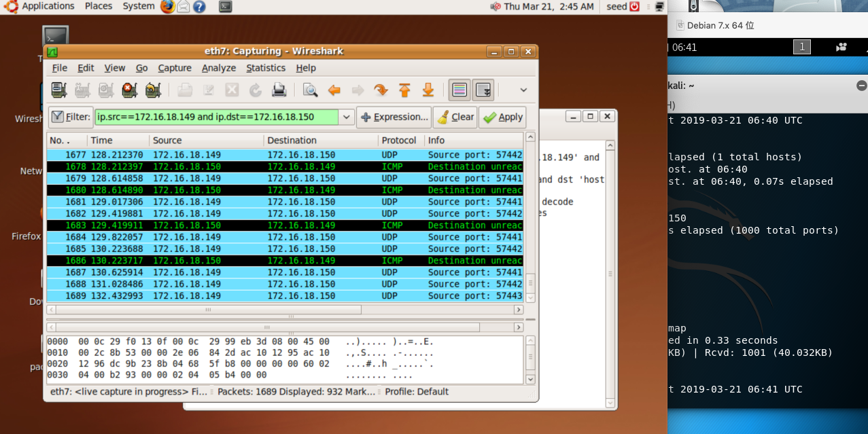
Task: Click the Wireshark title bar icon
Action: pos(52,52)
